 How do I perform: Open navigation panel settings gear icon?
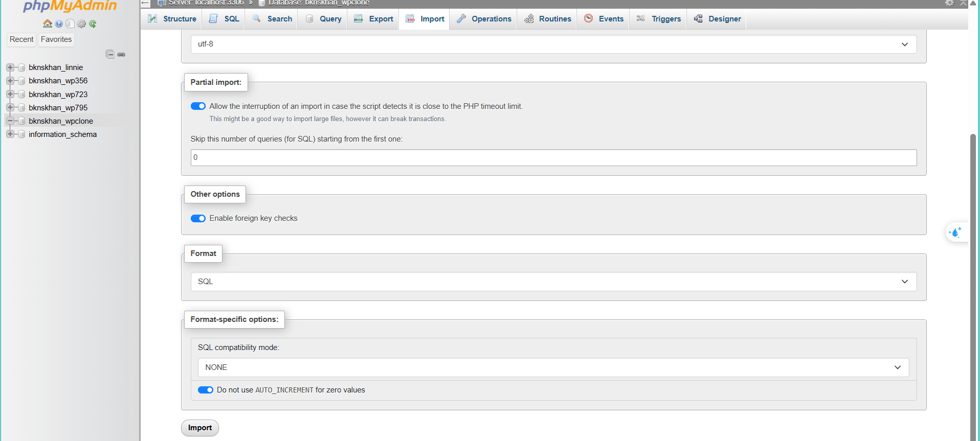click(81, 24)
